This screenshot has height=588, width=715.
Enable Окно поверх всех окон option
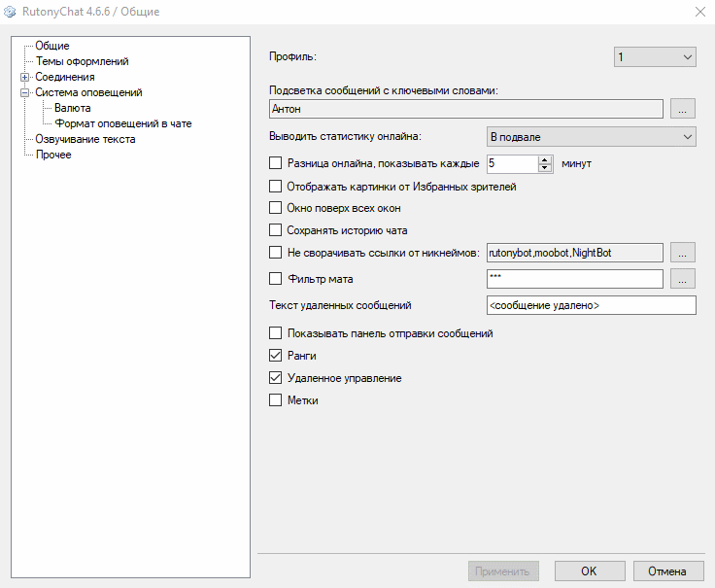(x=275, y=208)
